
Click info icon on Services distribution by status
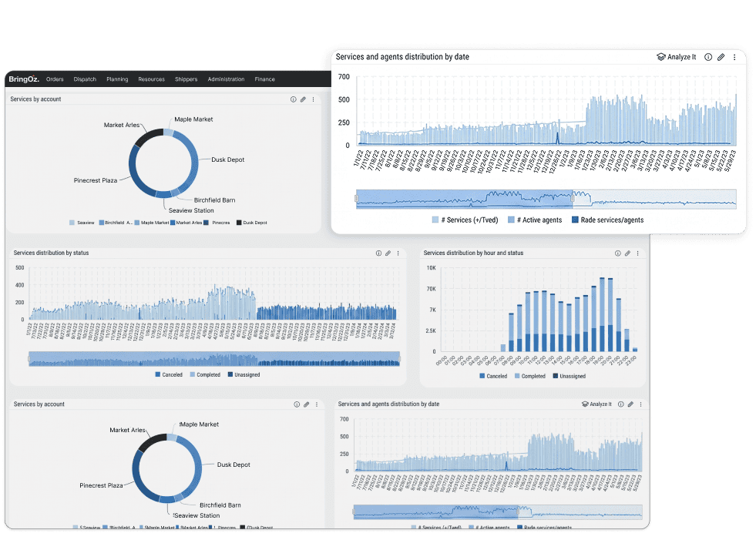tap(378, 253)
